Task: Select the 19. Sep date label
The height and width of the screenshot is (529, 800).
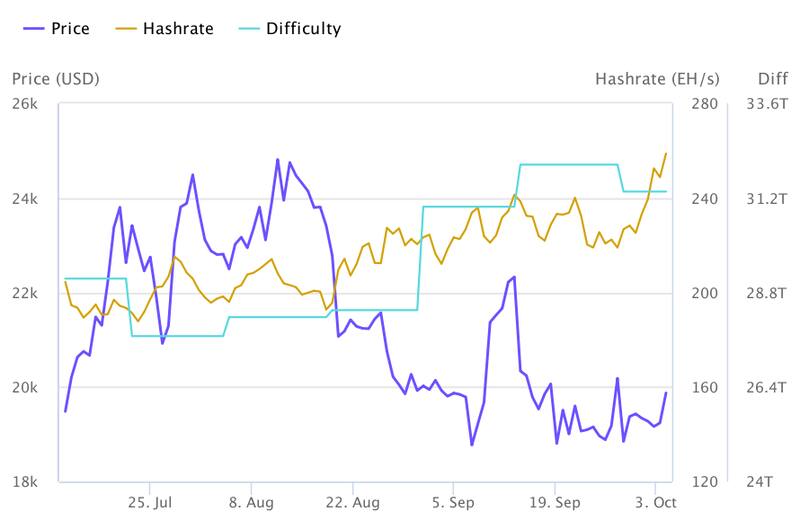Action: click(x=554, y=501)
